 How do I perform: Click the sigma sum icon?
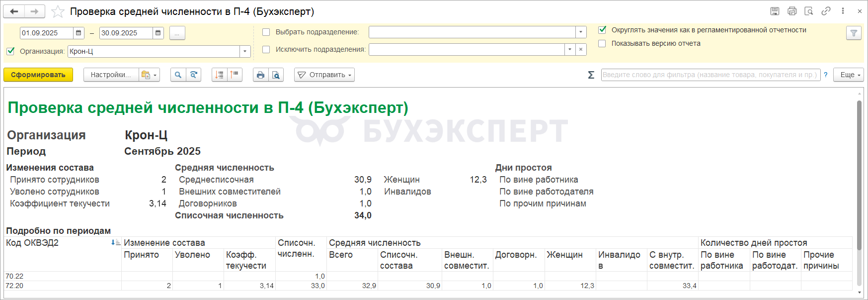tap(591, 75)
